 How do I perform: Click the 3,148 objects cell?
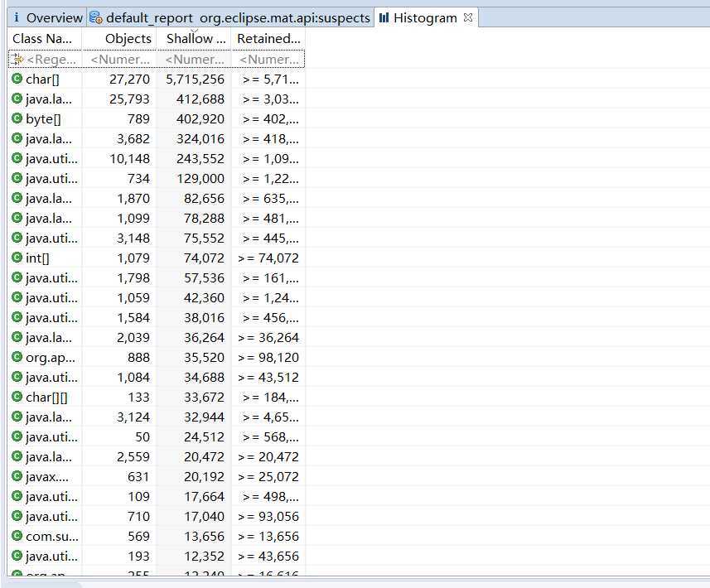(x=133, y=239)
